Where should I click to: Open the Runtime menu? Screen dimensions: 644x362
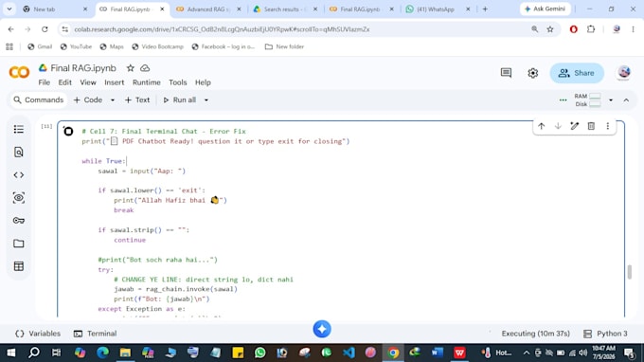[x=146, y=82]
